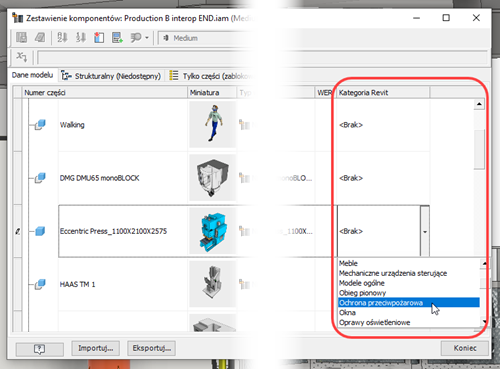Open the Medium level of detail dropdown
The height and width of the screenshot is (369, 500).
click(207, 38)
